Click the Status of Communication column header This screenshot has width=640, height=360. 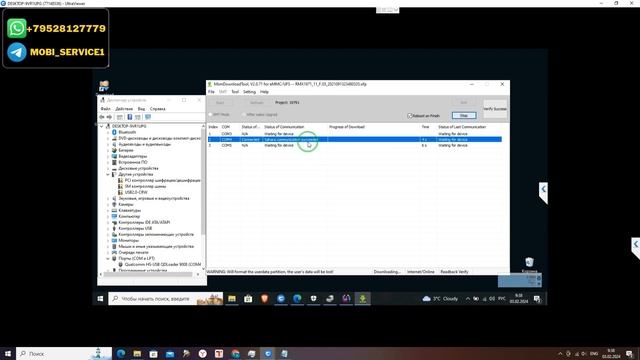point(284,127)
